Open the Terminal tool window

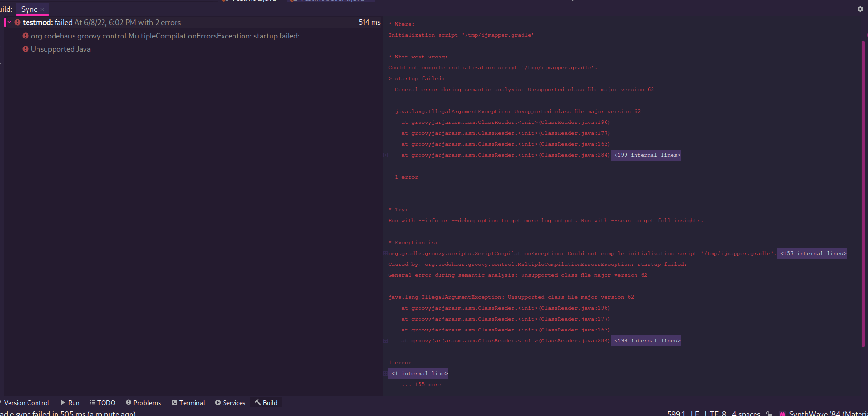point(188,403)
